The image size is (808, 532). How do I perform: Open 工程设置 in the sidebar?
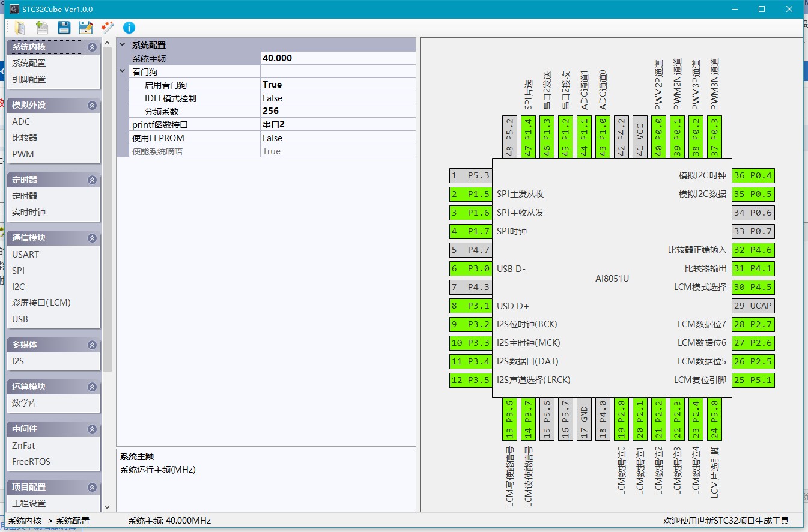click(x=29, y=503)
